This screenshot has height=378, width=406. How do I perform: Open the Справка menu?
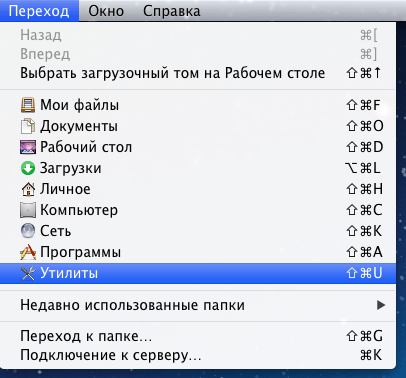click(x=172, y=11)
